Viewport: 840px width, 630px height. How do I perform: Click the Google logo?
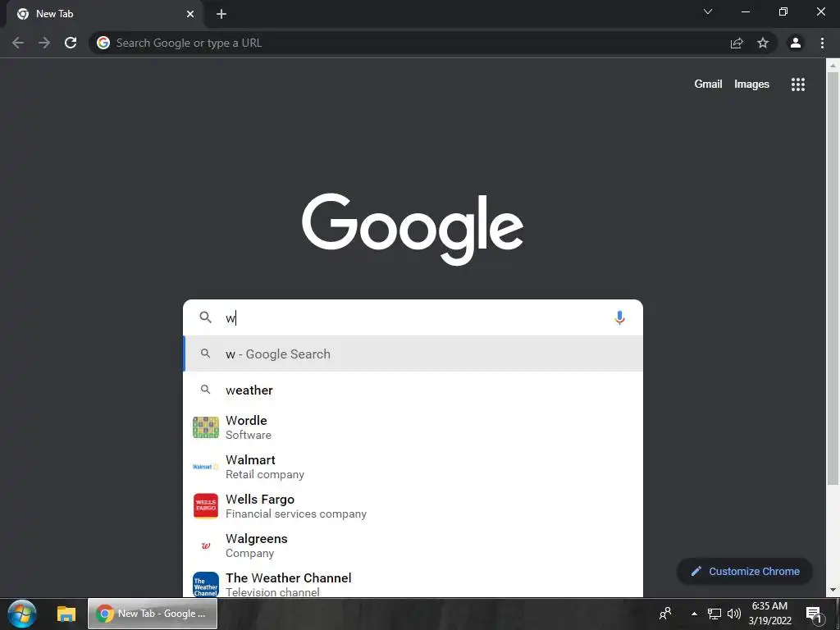[413, 229]
